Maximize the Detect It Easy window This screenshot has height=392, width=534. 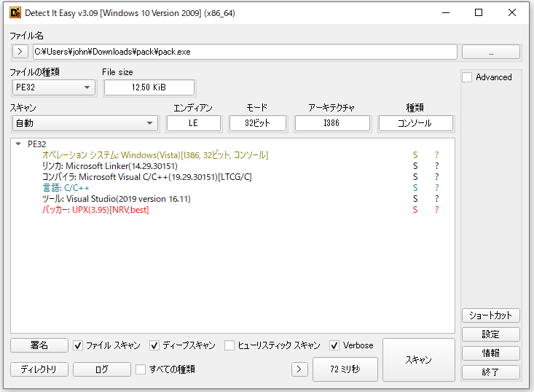(x=479, y=13)
